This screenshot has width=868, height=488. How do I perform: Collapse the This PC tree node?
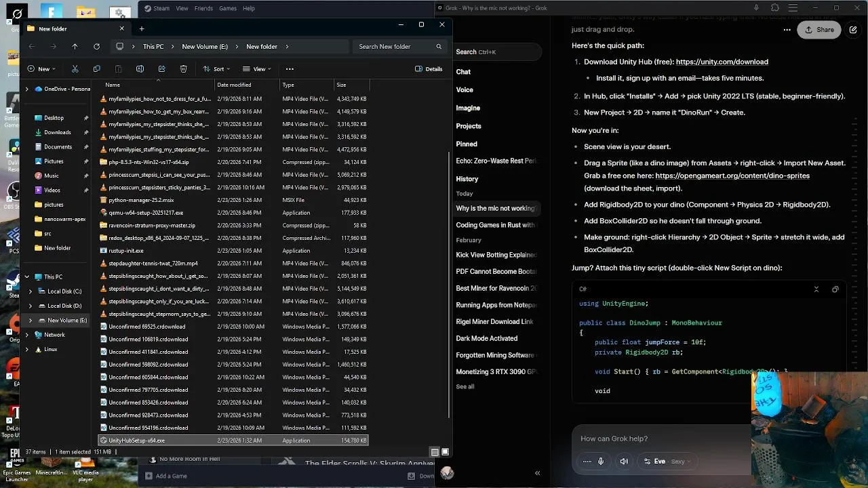pos(27,277)
